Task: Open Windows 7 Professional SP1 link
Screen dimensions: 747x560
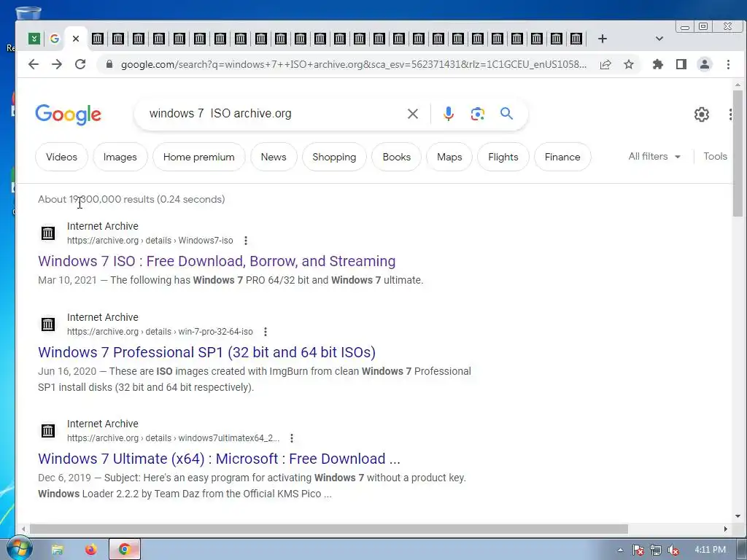Action: pos(206,352)
